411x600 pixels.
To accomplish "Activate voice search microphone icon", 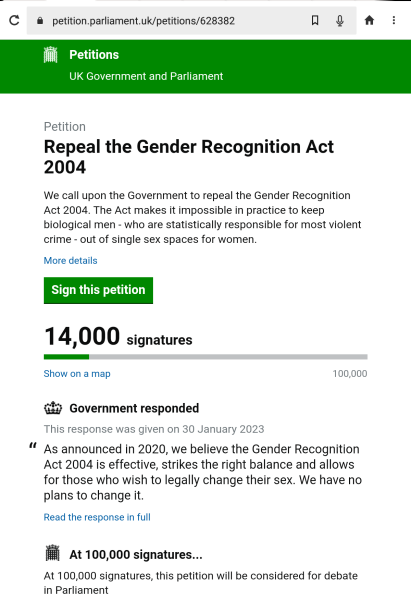I will pyautogui.click(x=340, y=20).
